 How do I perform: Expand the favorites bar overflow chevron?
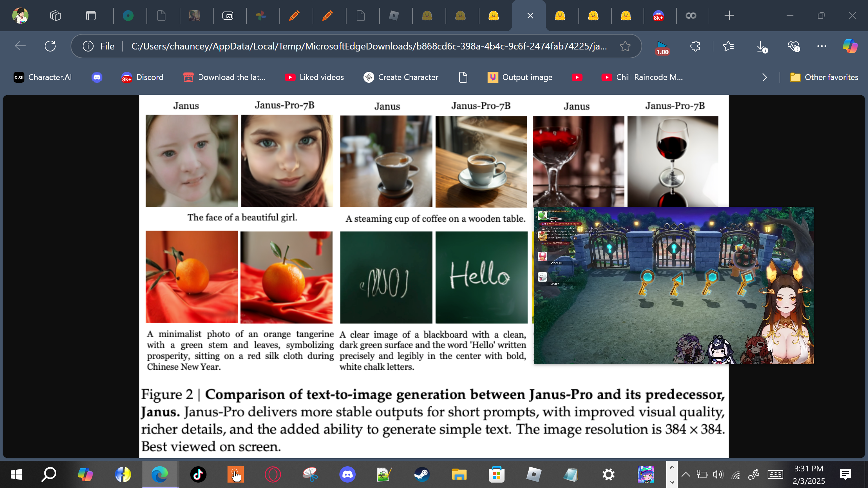pyautogui.click(x=764, y=77)
